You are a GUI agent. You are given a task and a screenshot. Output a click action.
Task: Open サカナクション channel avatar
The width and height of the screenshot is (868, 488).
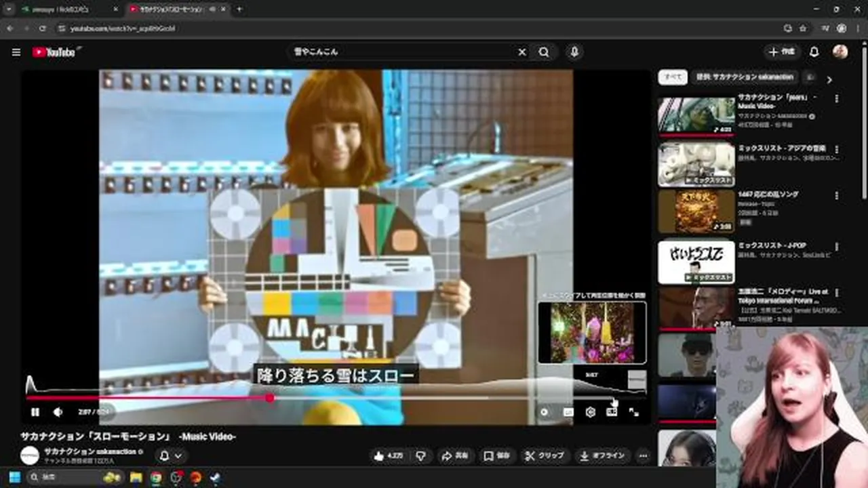click(30, 455)
